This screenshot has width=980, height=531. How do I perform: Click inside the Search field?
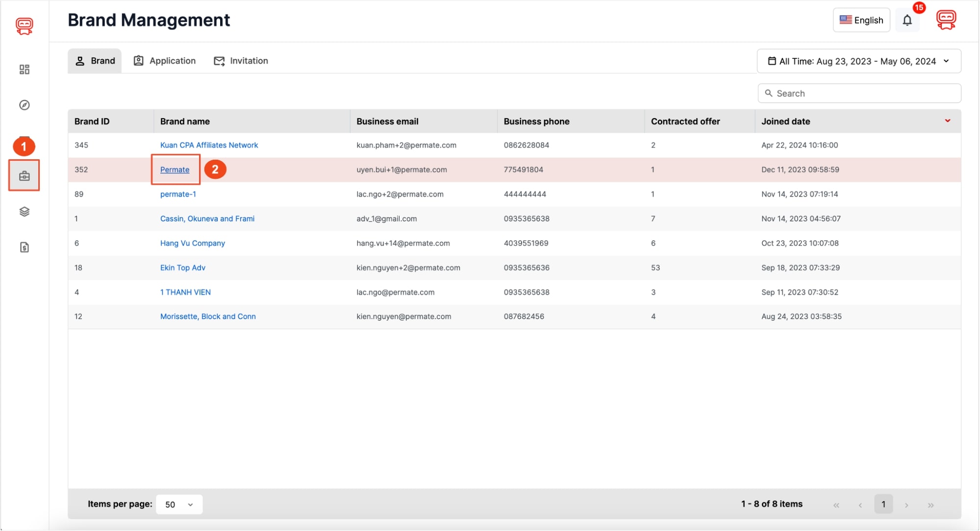[859, 93]
